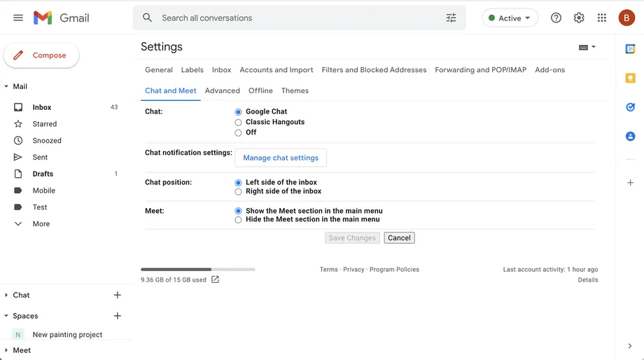This screenshot has height=360, width=644.
Task: Turn chat Off radio option
Action: click(238, 133)
